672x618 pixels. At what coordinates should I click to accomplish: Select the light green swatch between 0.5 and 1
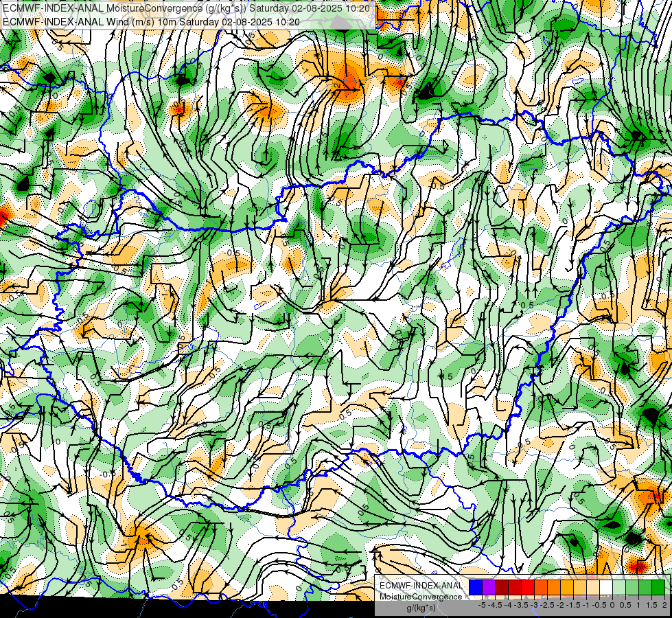point(632,587)
